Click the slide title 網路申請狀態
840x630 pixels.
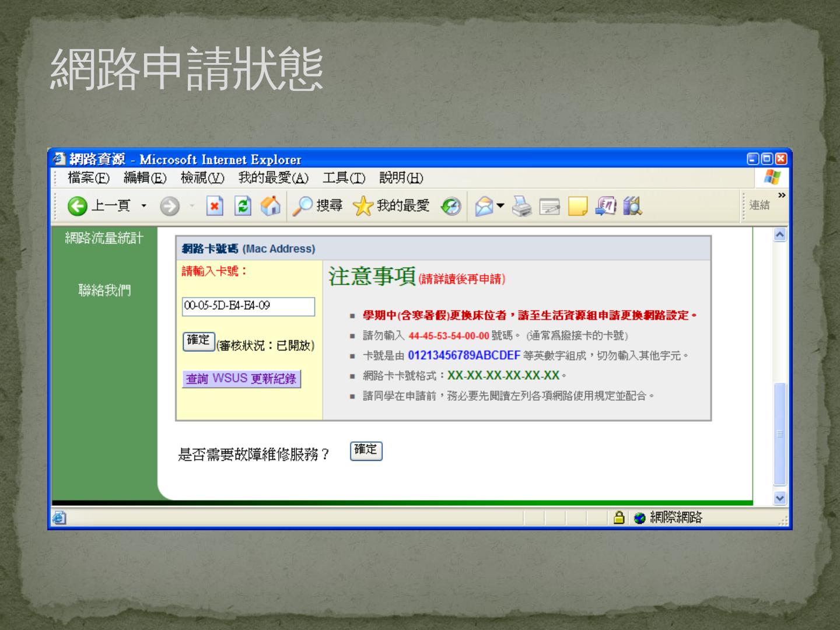(187, 70)
